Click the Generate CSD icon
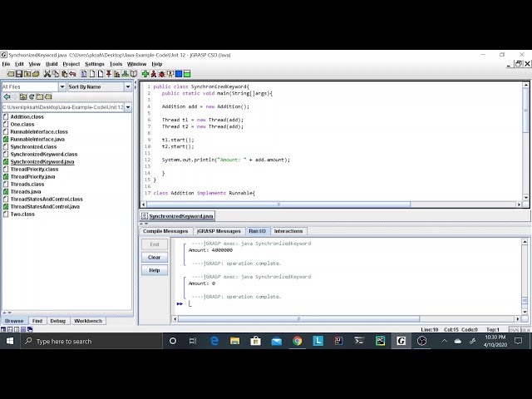The width and height of the screenshot is (532, 399). [x=84, y=74]
